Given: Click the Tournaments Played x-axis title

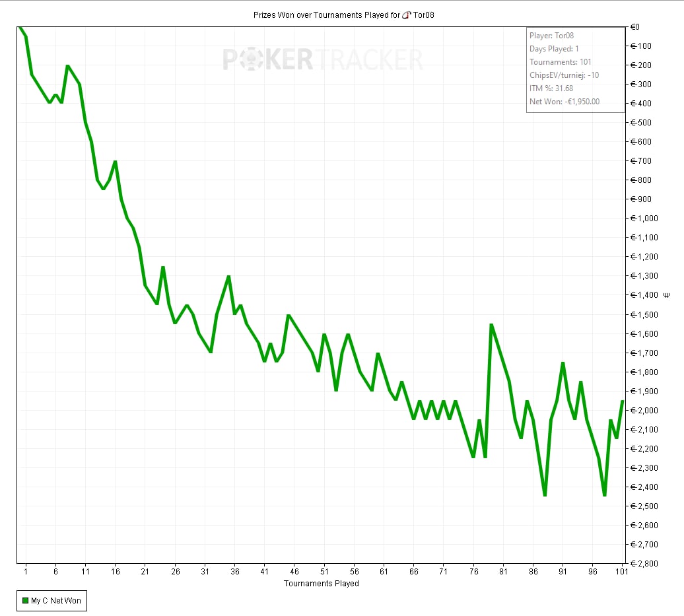Looking at the screenshot, I should click(321, 584).
